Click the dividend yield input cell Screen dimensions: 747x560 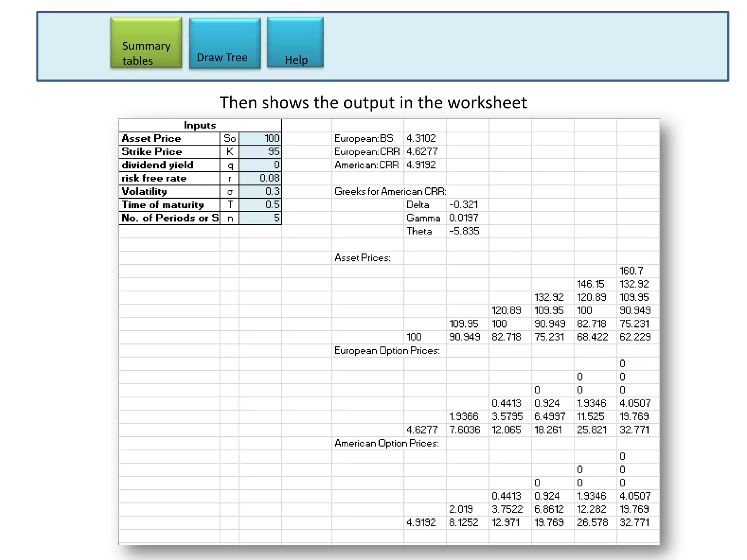pyautogui.click(x=260, y=165)
